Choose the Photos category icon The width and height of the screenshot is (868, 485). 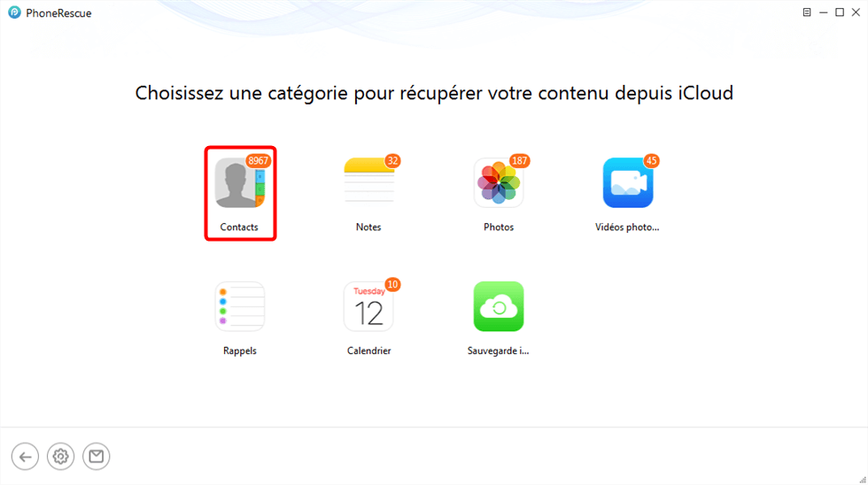pos(498,182)
